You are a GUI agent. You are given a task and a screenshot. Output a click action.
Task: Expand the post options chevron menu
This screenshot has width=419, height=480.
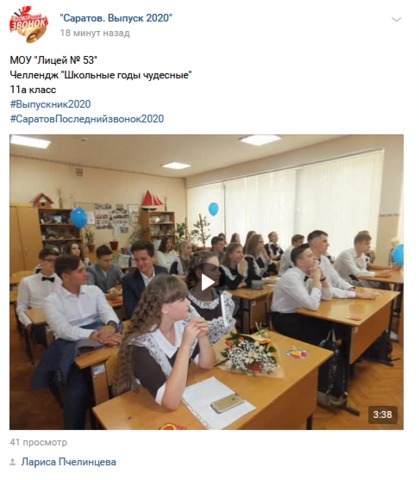(396, 20)
